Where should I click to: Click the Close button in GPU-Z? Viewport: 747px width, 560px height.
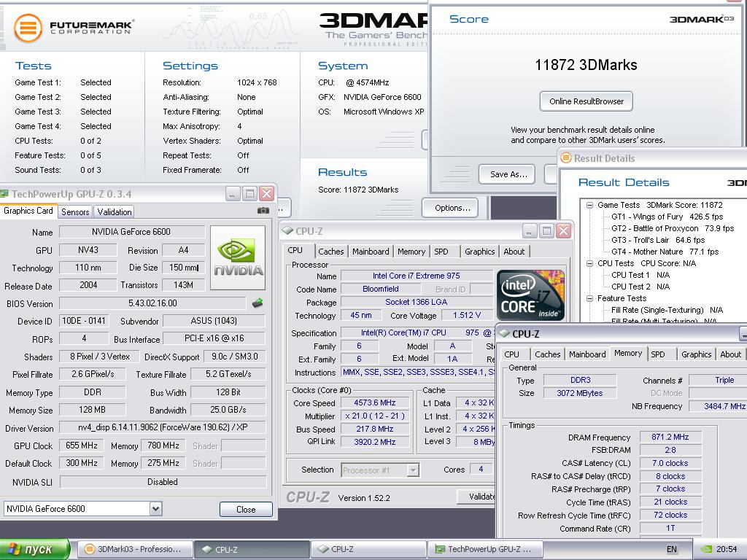point(246,509)
